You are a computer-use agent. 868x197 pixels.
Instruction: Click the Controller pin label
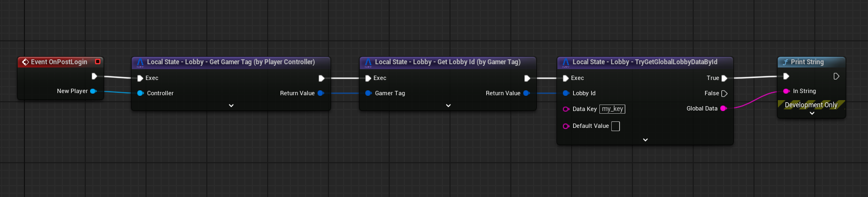[x=160, y=93]
